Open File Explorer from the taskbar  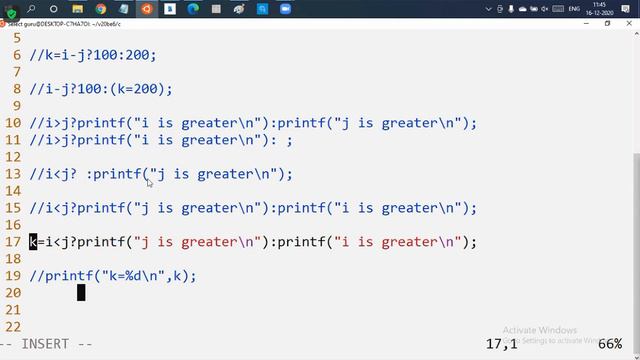[77, 9]
